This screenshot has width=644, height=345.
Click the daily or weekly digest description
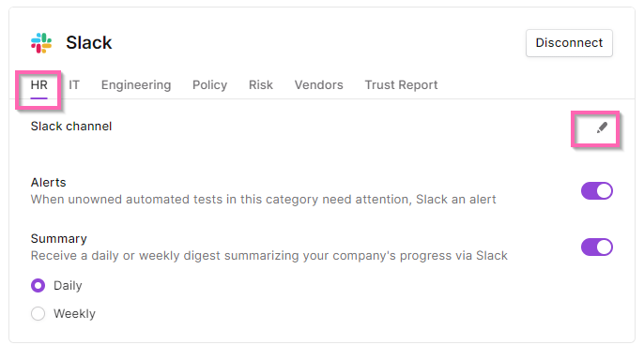[x=269, y=256]
